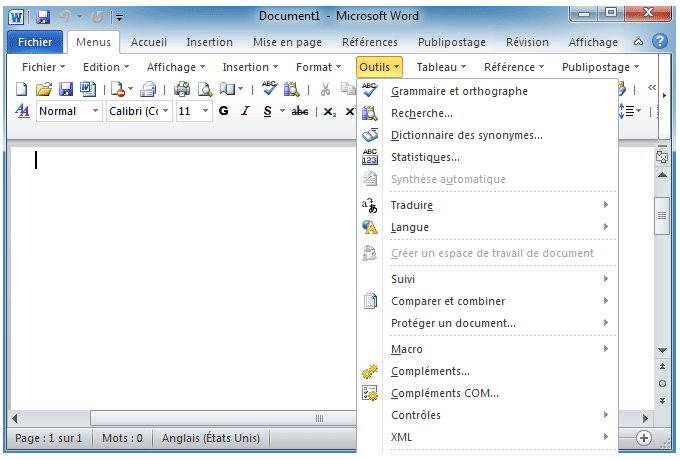Click the Reading view book icon

click(228, 89)
